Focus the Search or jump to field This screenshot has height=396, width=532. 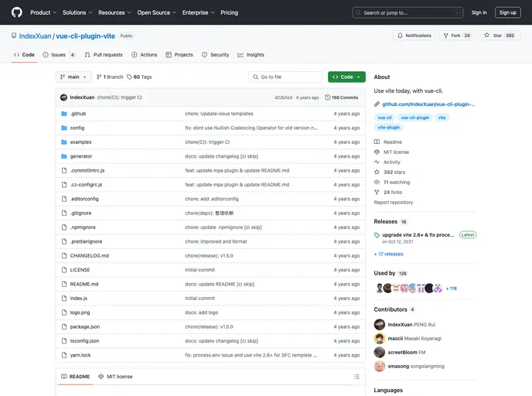[408, 12]
